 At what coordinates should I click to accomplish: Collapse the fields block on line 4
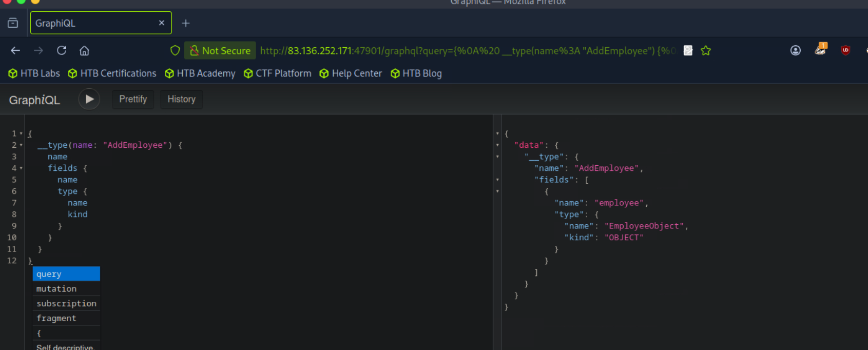(21, 168)
